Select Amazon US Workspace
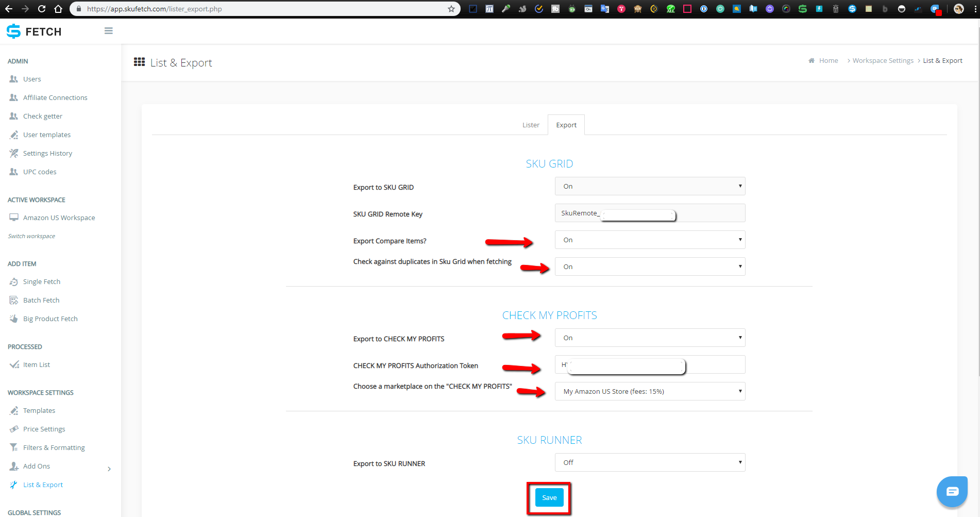Image resolution: width=980 pixels, height=517 pixels. pyautogui.click(x=59, y=218)
